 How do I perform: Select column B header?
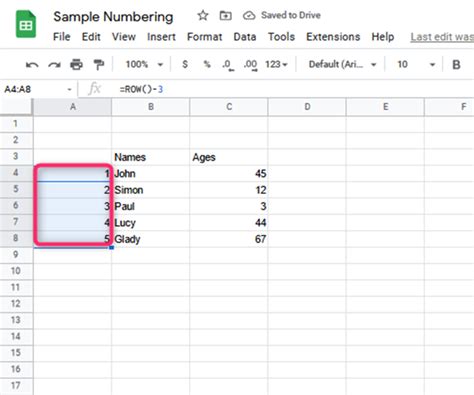click(151, 107)
